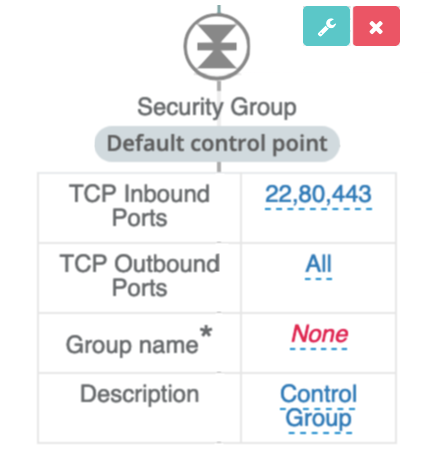
Task: Click the TCP Inbound Ports label
Action: (139, 206)
